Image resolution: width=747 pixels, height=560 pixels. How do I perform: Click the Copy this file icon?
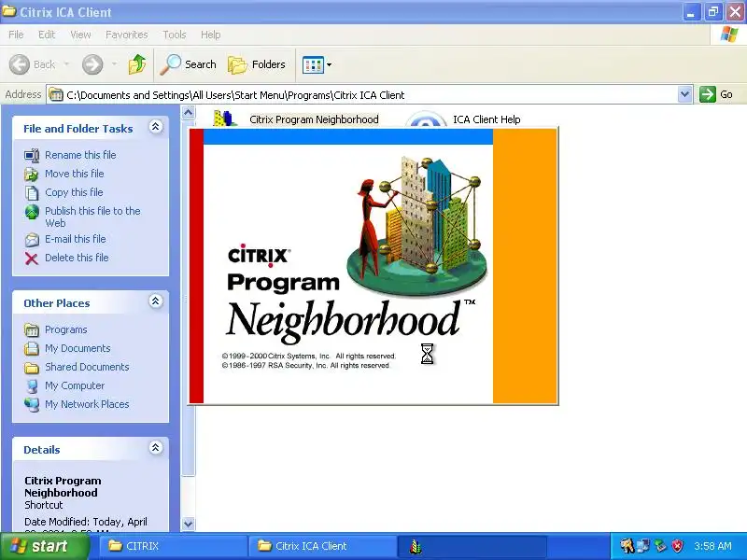[x=32, y=193]
